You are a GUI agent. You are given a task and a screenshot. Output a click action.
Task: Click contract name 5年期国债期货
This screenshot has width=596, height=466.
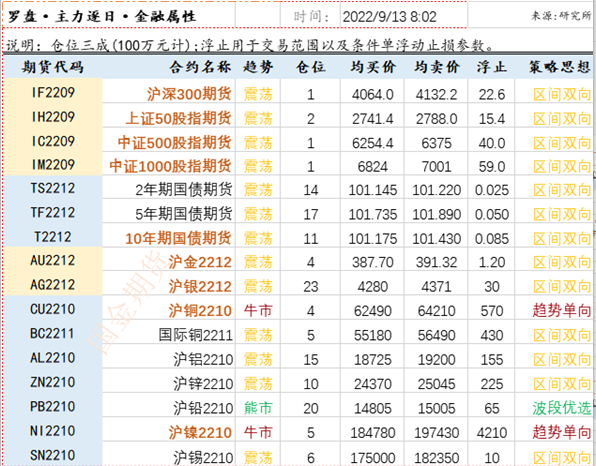(184, 214)
